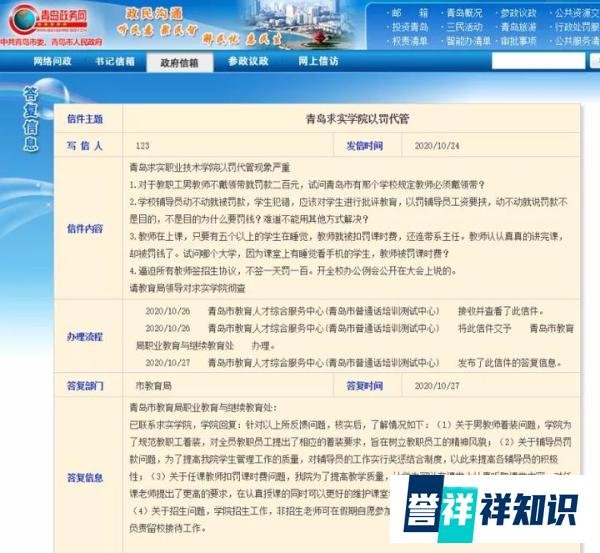
Task: Click the 答复时间 label
Action: coord(365,386)
